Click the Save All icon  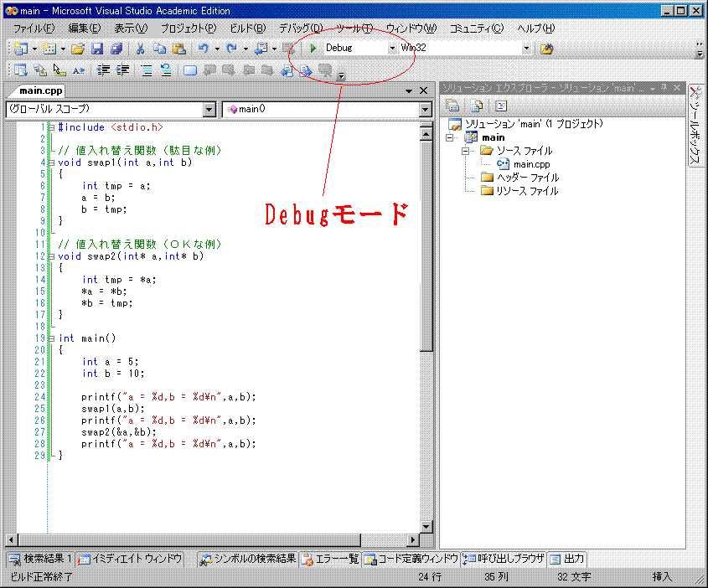[x=117, y=49]
